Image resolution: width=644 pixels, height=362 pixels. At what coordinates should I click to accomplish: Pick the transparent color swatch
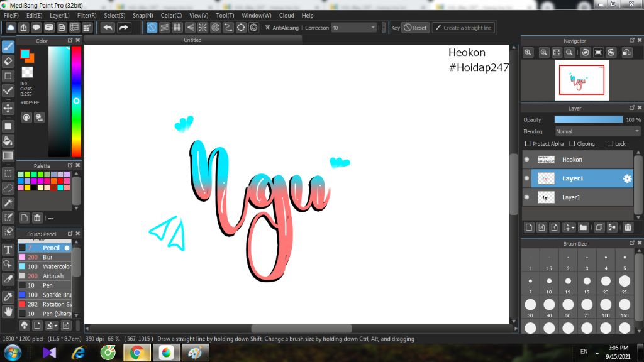(x=27, y=72)
